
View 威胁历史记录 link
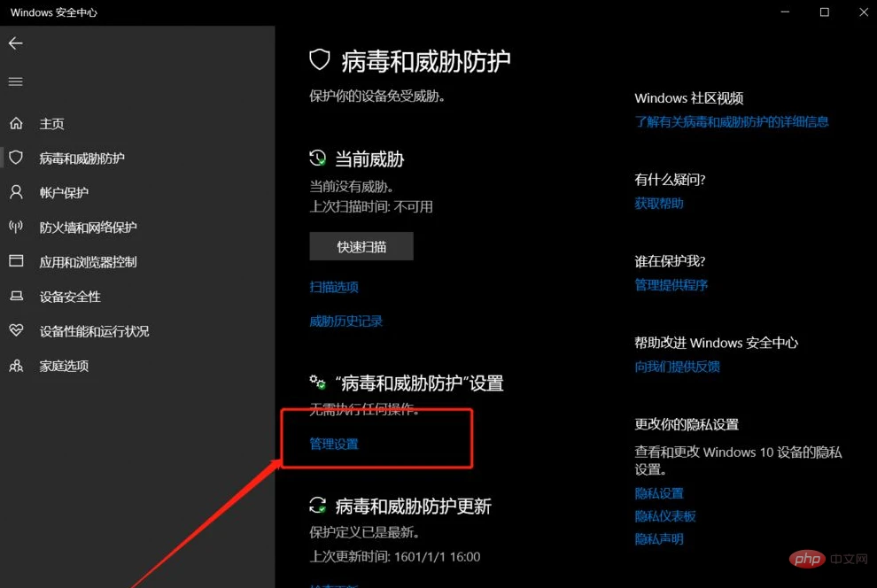(345, 321)
